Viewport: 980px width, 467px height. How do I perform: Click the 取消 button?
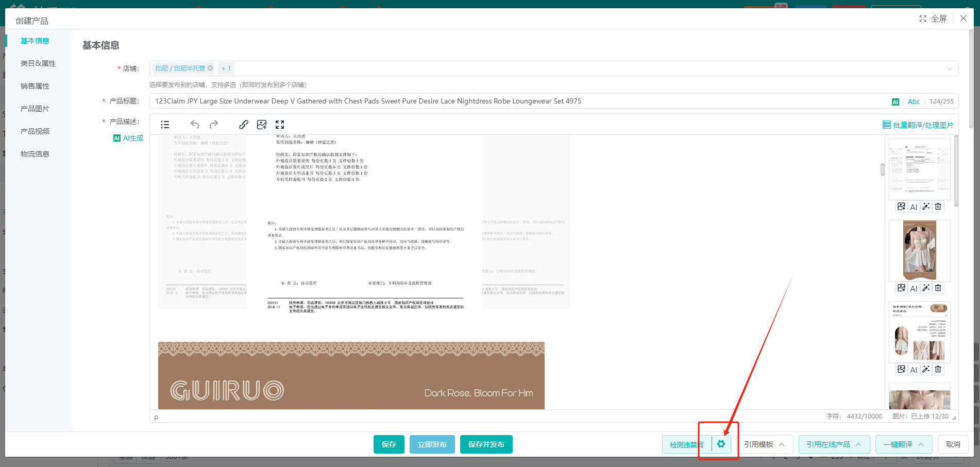point(953,444)
